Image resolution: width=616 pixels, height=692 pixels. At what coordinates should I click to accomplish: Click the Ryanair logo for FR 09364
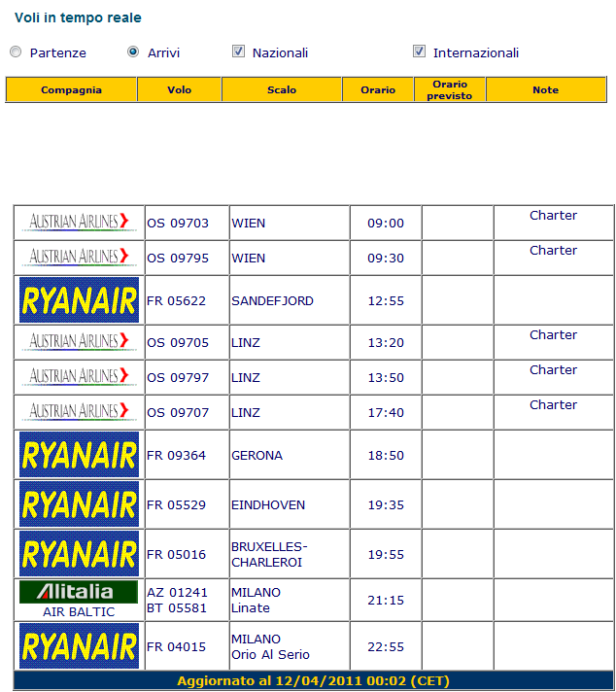tap(79, 455)
